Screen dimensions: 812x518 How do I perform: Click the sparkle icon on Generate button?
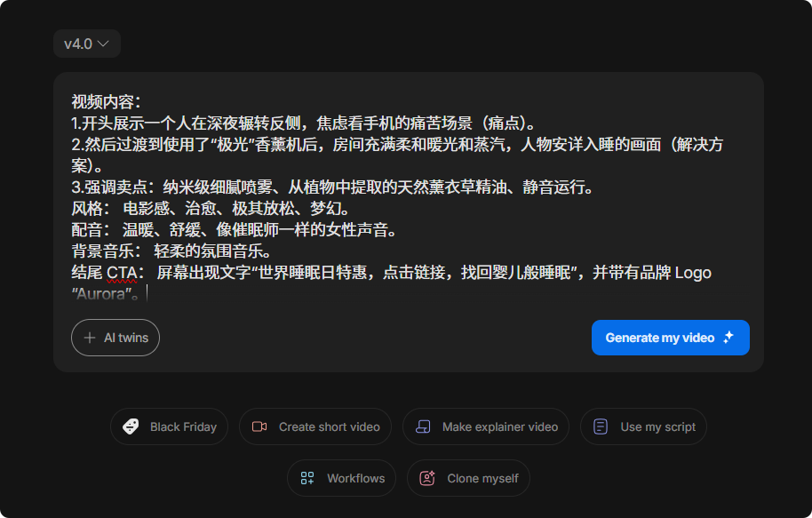[728, 338]
